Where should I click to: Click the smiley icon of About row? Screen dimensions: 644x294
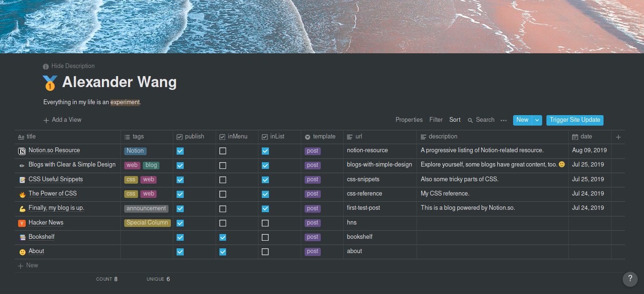(22, 252)
